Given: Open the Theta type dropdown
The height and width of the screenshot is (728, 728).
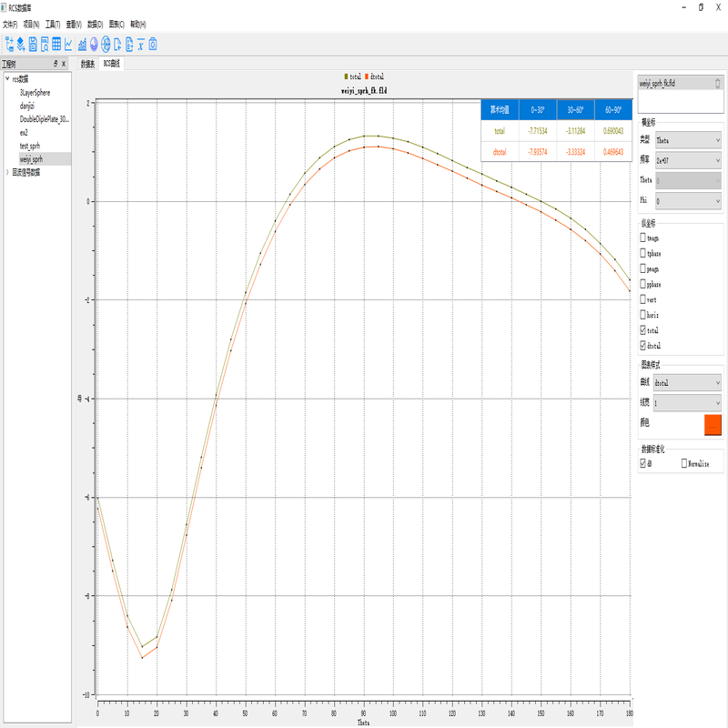Looking at the screenshot, I should [688, 140].
